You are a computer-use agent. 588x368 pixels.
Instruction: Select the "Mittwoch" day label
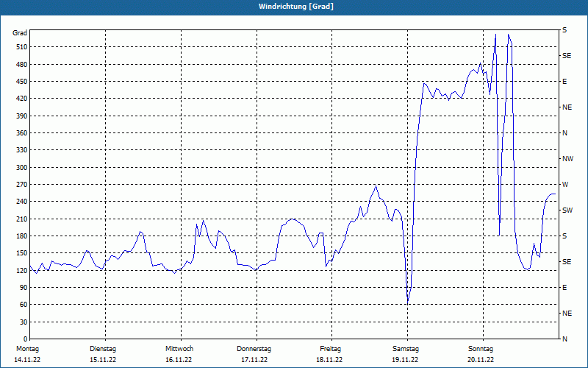click(179, 349)
